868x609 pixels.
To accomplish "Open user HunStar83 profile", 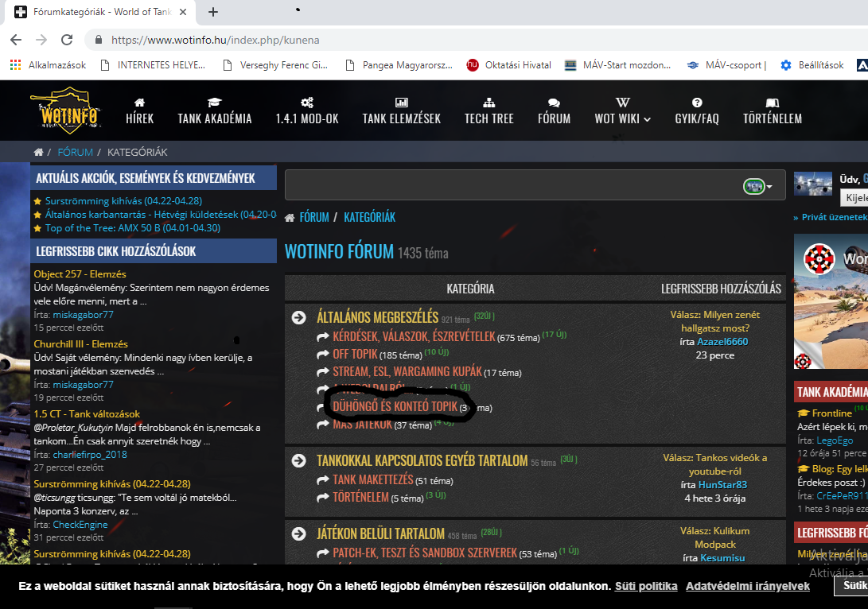I will point(723,484).
